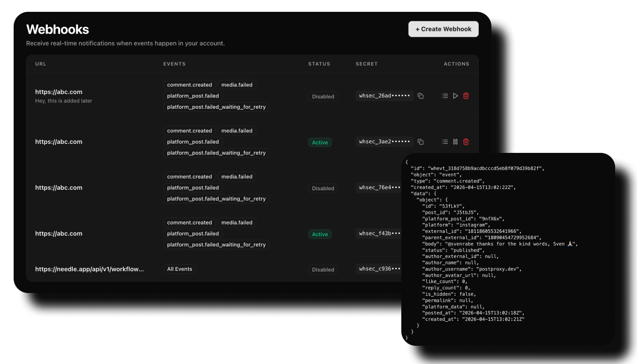
Task: Click comment.created tag in the whsec_f43b row
Action: pos(189,222)
